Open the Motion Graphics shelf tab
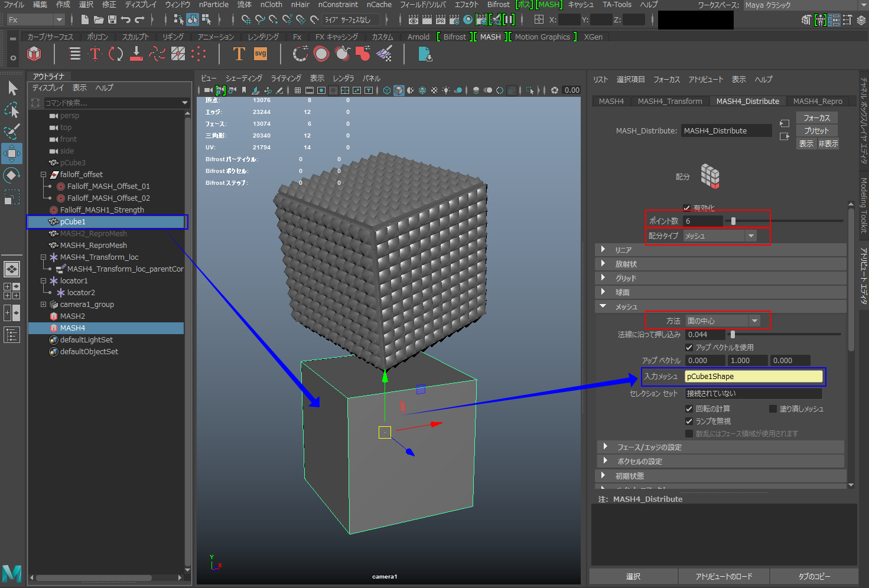The image size is (869, 588). (x=542, y=37)
